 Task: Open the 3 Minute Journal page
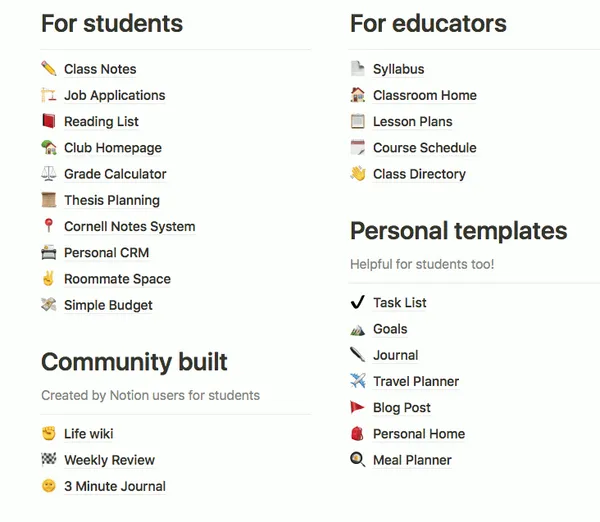pos(115,486)
